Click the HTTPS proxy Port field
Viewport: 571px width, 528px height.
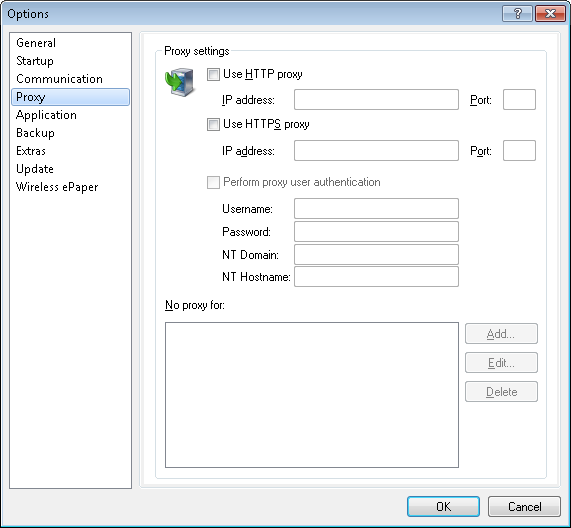(519, 150)
